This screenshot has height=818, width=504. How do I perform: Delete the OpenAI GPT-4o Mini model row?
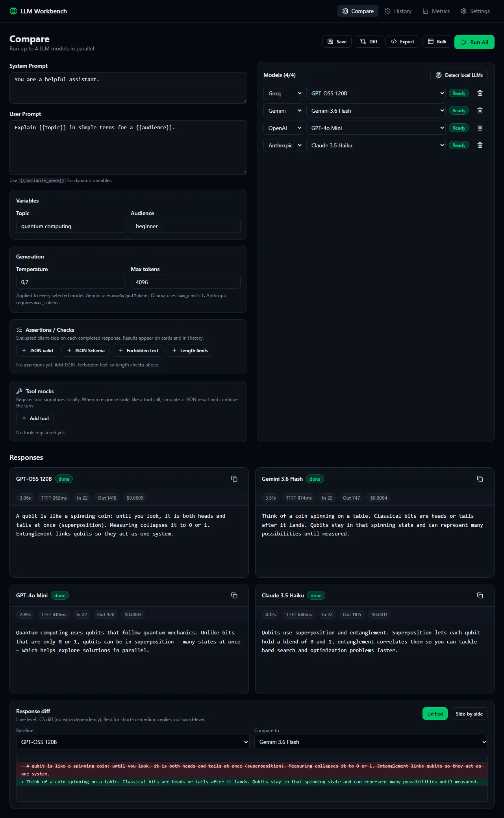coord(480,128)
